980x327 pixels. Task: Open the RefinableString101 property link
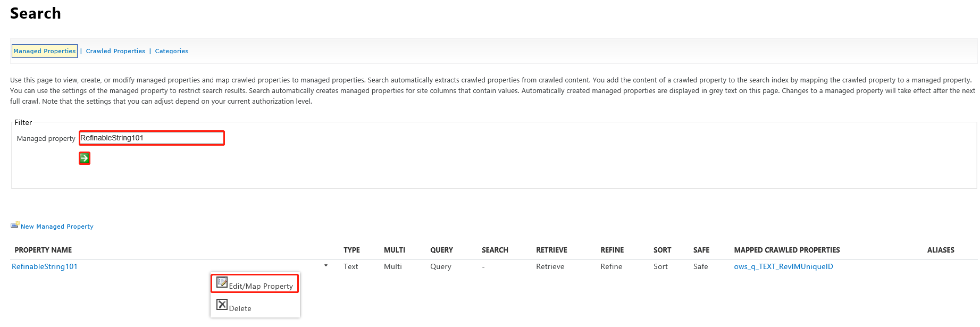[45, 266]
